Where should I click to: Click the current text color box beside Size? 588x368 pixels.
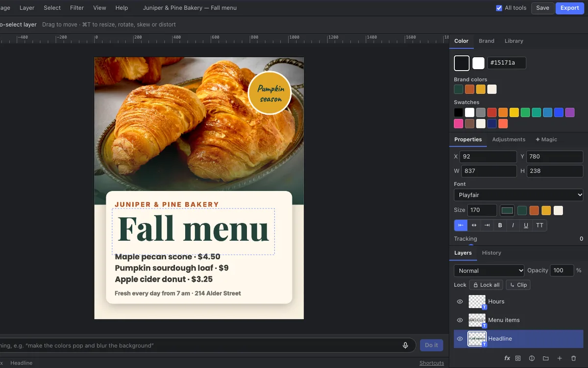[x=507, y=210]
